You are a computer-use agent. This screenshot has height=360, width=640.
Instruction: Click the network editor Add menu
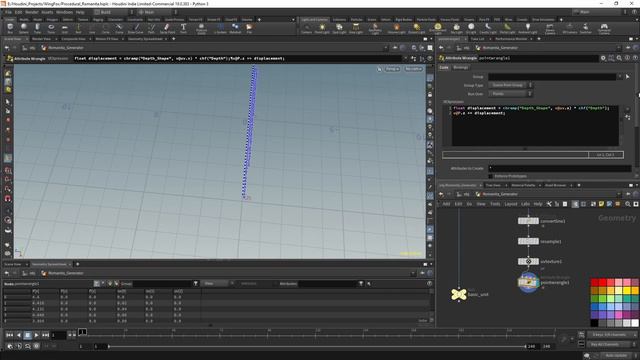coord(446,204)
